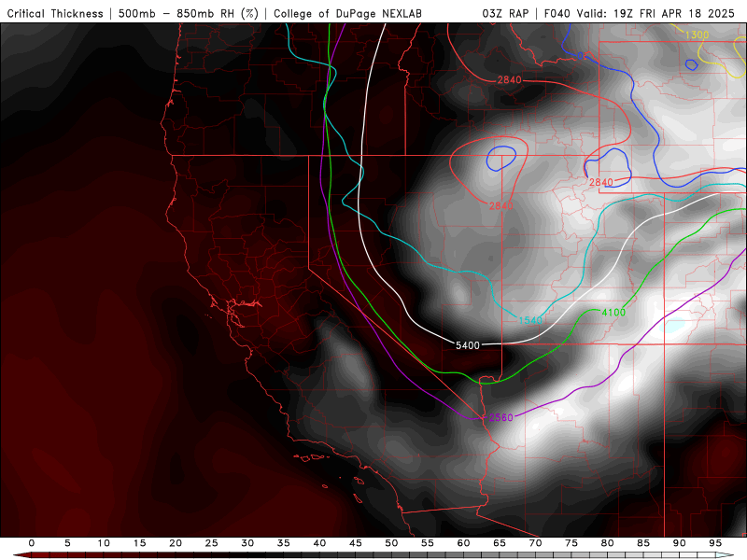This screenshot has width=747, height=560.
Task: Click the colorbar tick label "75"
Action: (x=571, y=543)
